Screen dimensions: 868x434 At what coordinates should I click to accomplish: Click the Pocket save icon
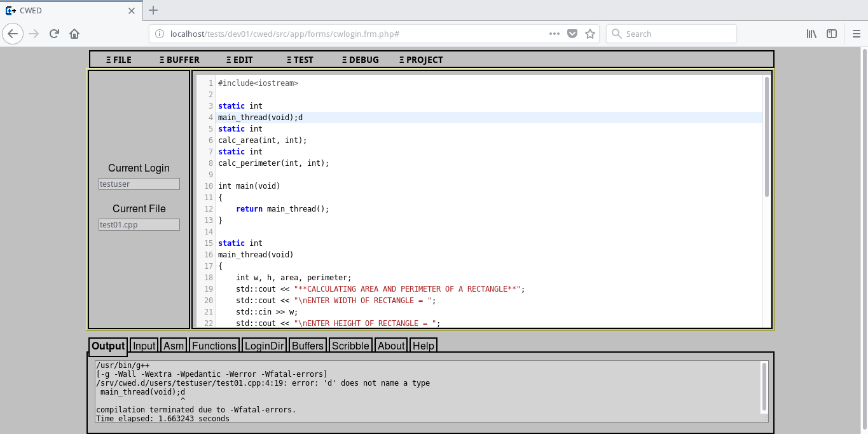(x=572, y=34)
